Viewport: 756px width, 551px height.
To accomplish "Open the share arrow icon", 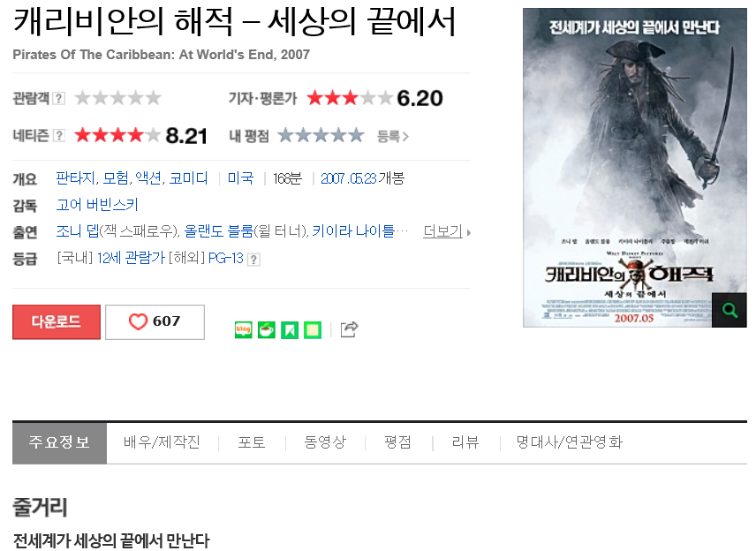I will (349, 329).
